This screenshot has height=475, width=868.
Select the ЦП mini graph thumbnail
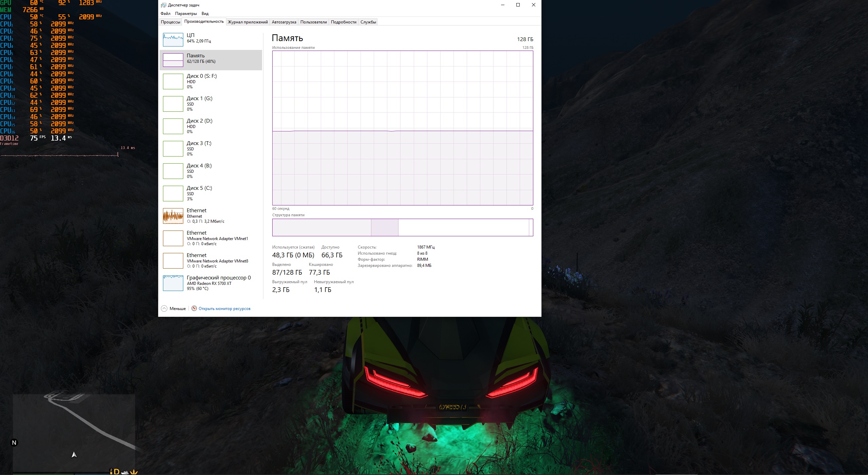[173, 40]
